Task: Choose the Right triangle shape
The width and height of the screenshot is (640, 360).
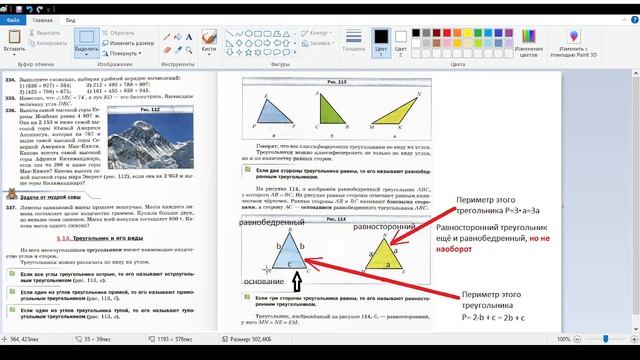Action: pos(229,43)
